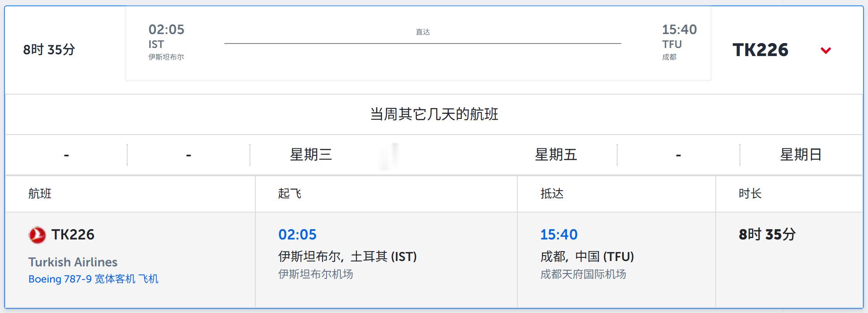This screenshot has width=868, height=313.
Task: Click the Turkish Airlines logo icon
Action: click(x=37, y=235)
